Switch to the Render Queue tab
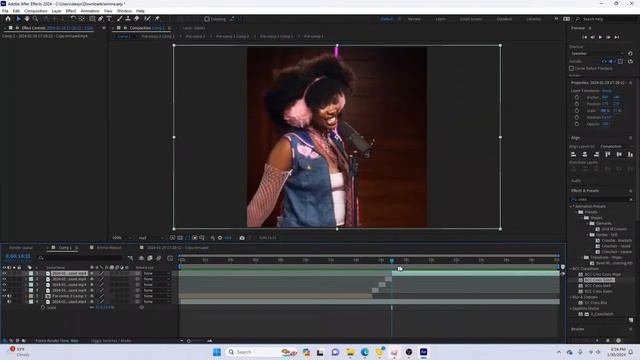This screenshot has height=360, width=640. [x=21, y=248]
